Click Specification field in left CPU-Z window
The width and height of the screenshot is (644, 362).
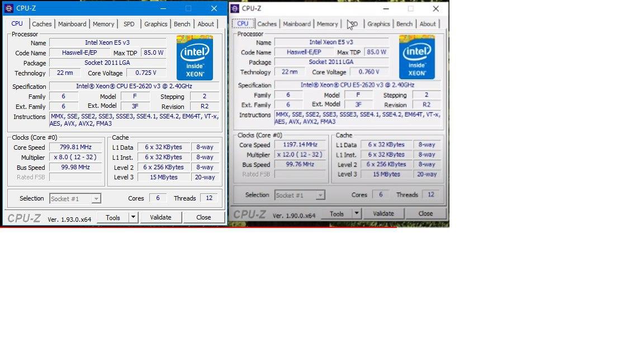[x=134, y=86]
